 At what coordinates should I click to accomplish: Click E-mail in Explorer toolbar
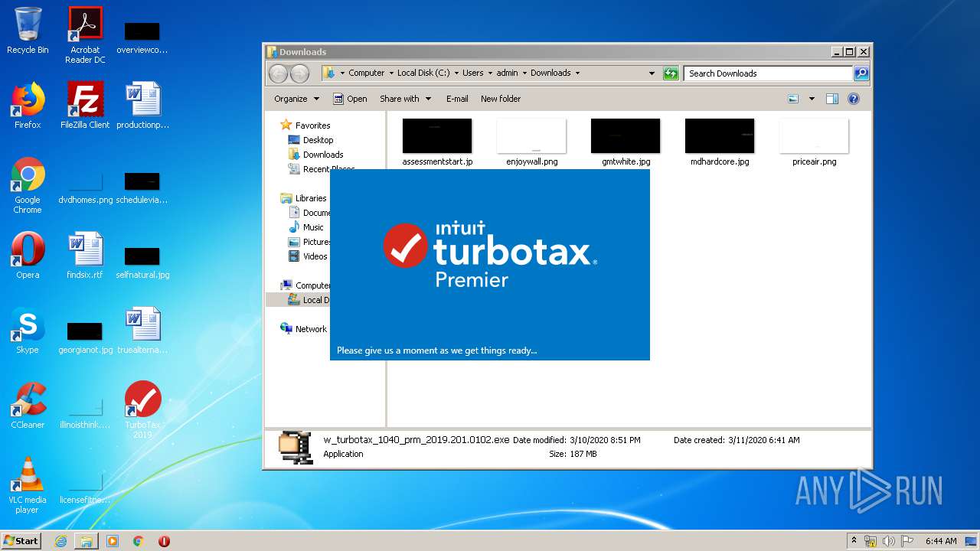[457, 99]
